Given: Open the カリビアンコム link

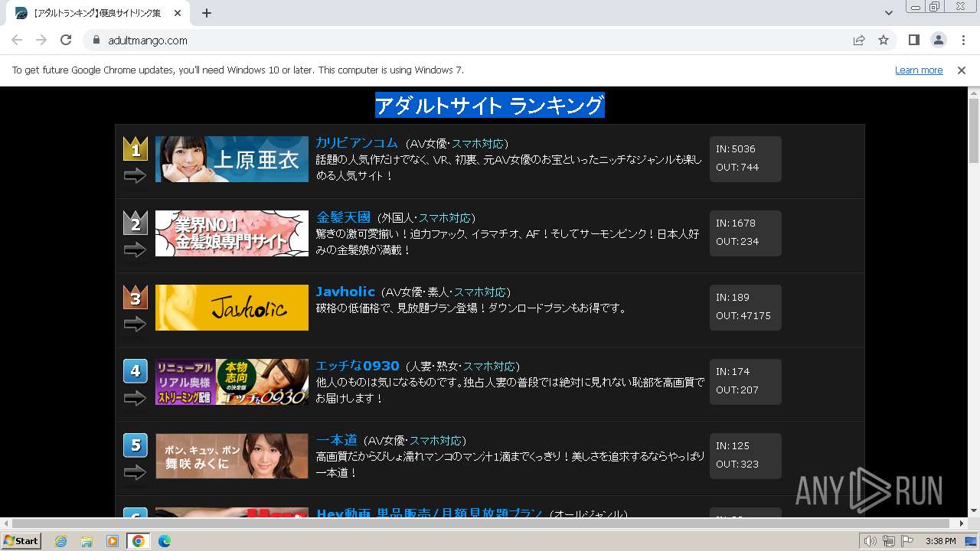Looking at the screenshot, I should point(357,143).
